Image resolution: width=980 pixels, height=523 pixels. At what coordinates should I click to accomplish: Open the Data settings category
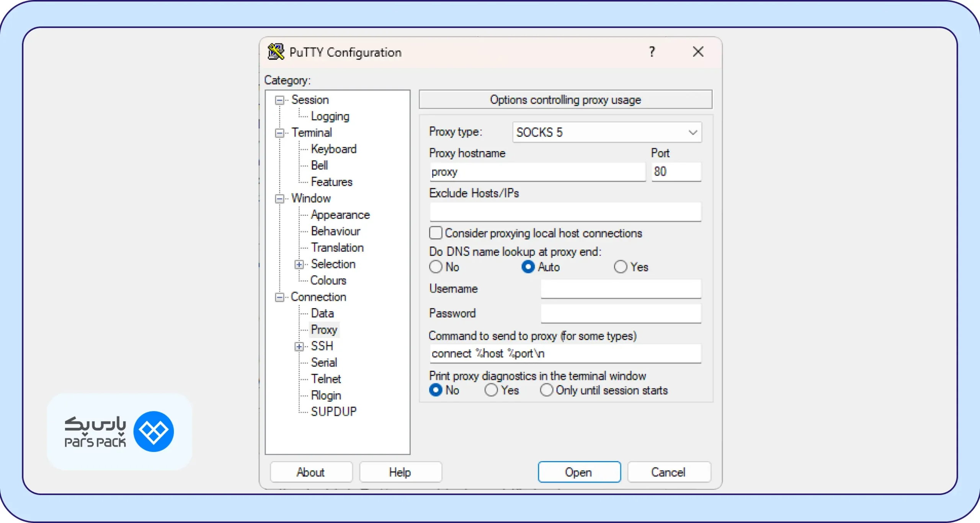tap(322, 313)
